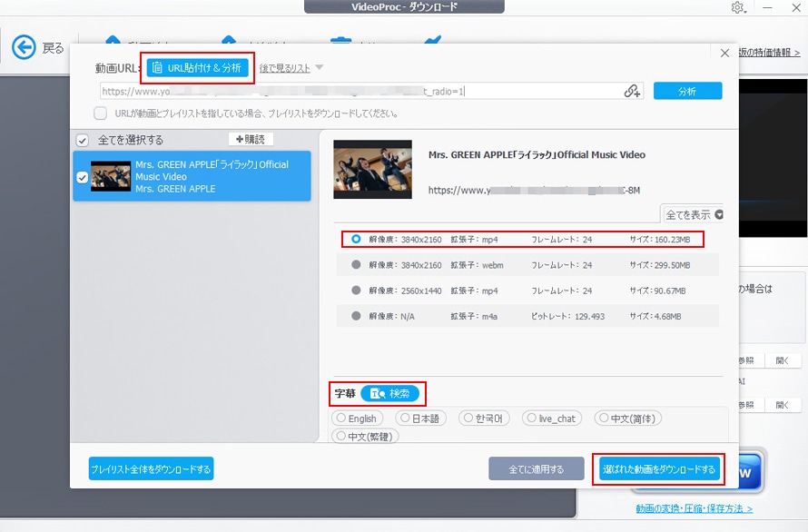Viewport: 808px width, 532px height.
Task: Click the URL貼付け＆分析 paste icon
Action: click(157, 68)
